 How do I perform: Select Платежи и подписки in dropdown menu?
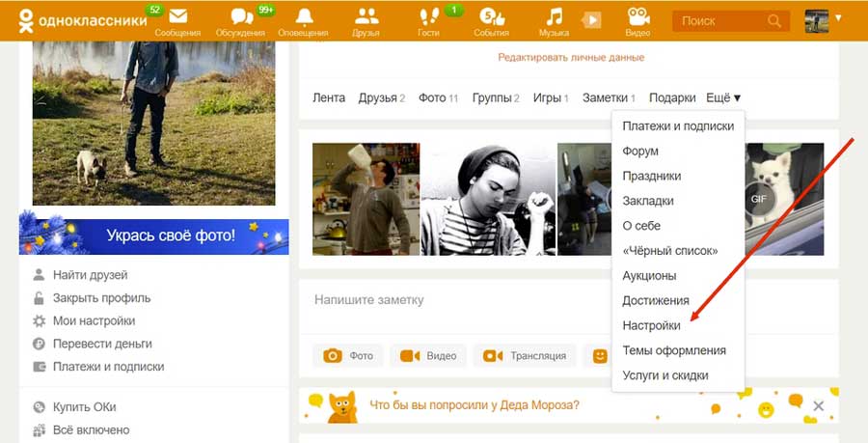point(678,126)
